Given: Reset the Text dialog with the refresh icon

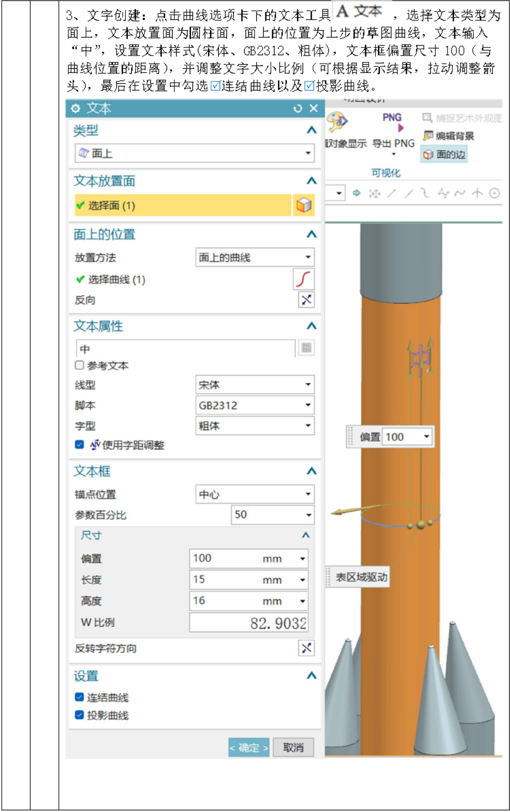Looking at the screenshot, I should coord(298,109).
